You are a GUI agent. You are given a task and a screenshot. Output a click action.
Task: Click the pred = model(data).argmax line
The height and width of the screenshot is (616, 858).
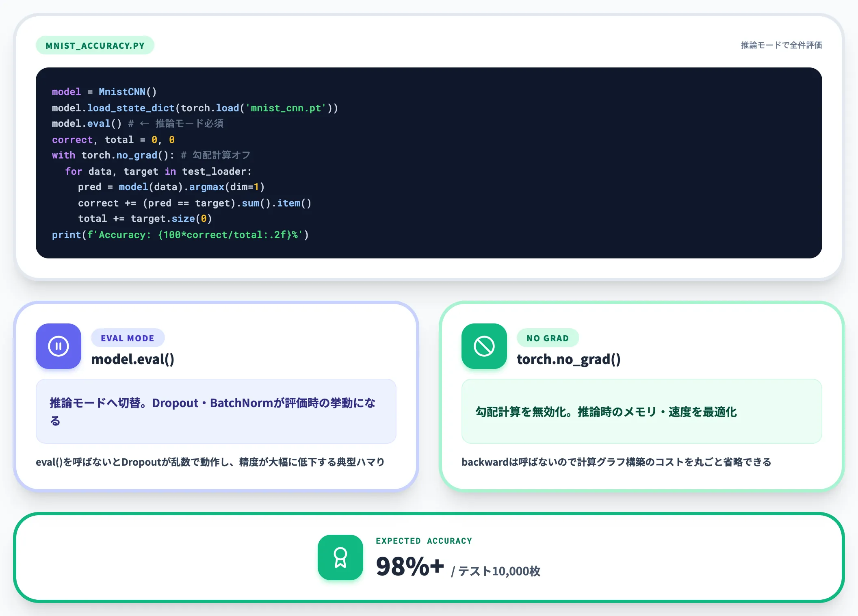tap(171, 187)
